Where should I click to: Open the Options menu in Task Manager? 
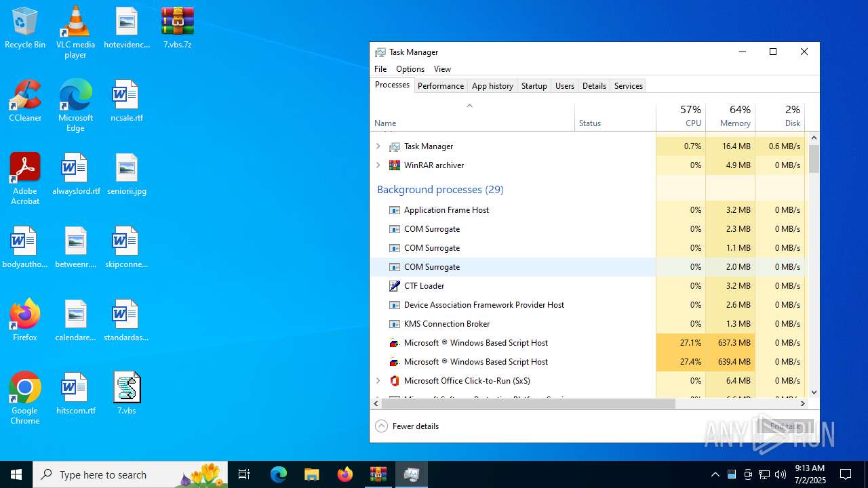pyautogui.click(x=410, y=69)
